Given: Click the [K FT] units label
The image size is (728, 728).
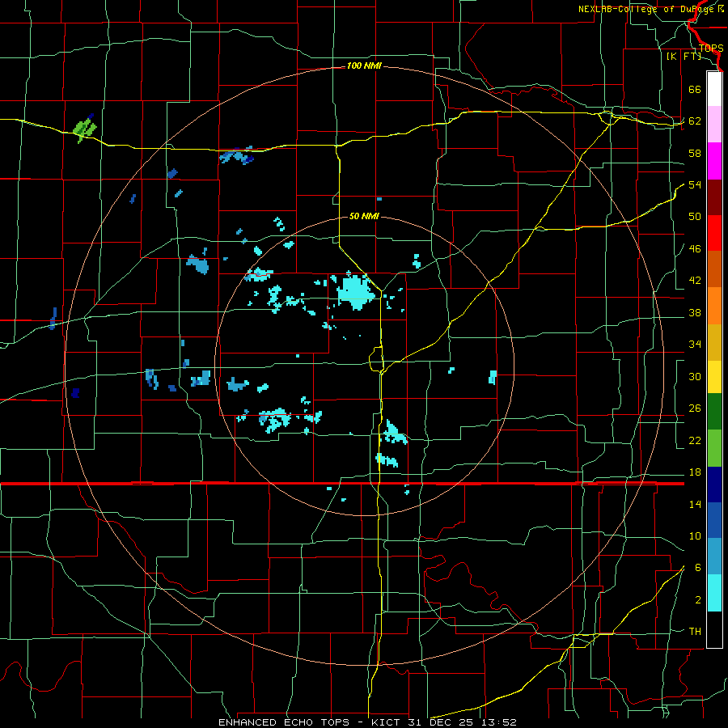Looking at the screenshot, I should pos(684,57).
